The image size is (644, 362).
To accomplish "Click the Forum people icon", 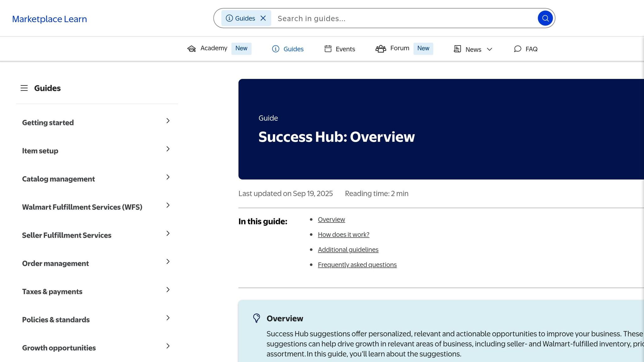I will (x=380, y=49).
